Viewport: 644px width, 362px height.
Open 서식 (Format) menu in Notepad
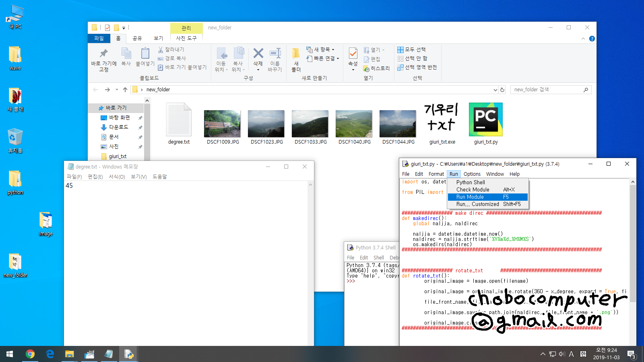pyautogui.click(x=117, y=177)
